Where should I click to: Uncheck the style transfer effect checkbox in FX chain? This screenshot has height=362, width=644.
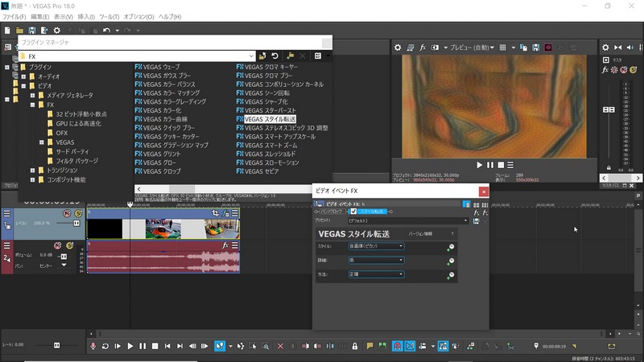[x=353, y=212]
